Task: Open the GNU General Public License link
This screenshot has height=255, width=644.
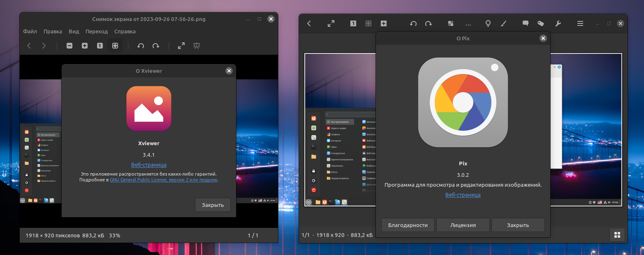Action: 164,180
